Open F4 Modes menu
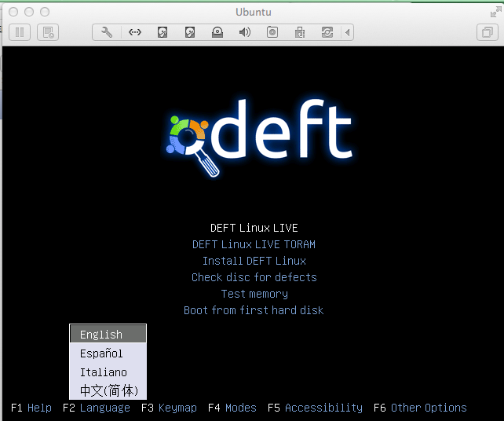 (232, 408)
